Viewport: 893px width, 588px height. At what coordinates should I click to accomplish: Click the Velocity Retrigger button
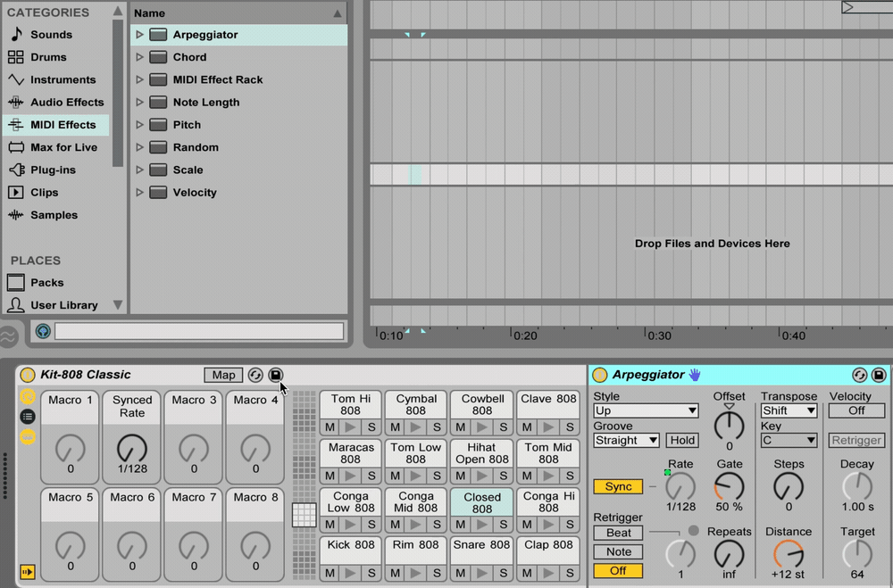pos(856,440)
